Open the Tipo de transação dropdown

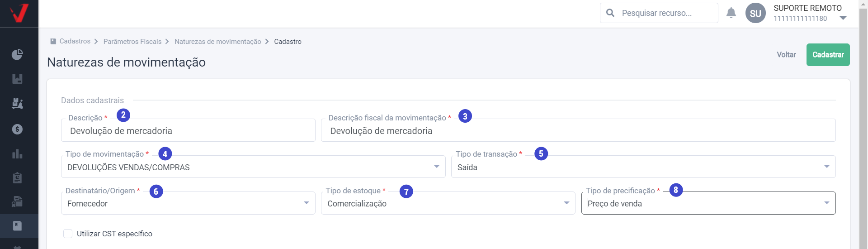click(x=643, y=167)
